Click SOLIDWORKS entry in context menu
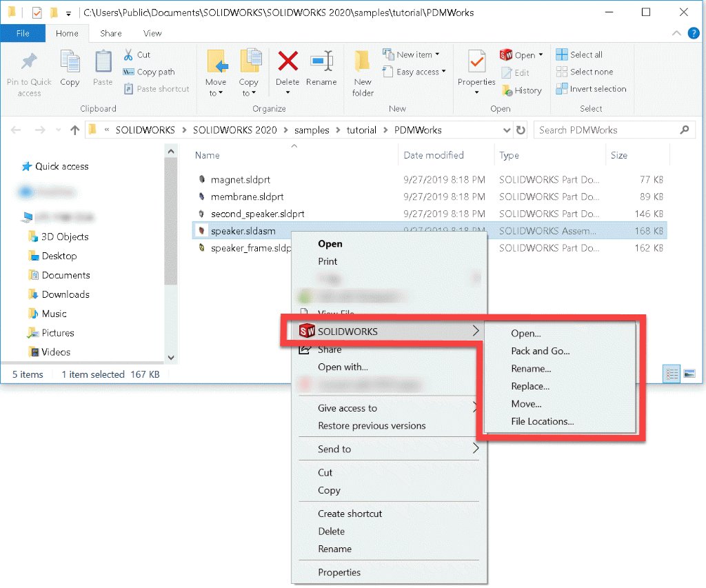Screen dimensions: 706x588 click(389, 332)
